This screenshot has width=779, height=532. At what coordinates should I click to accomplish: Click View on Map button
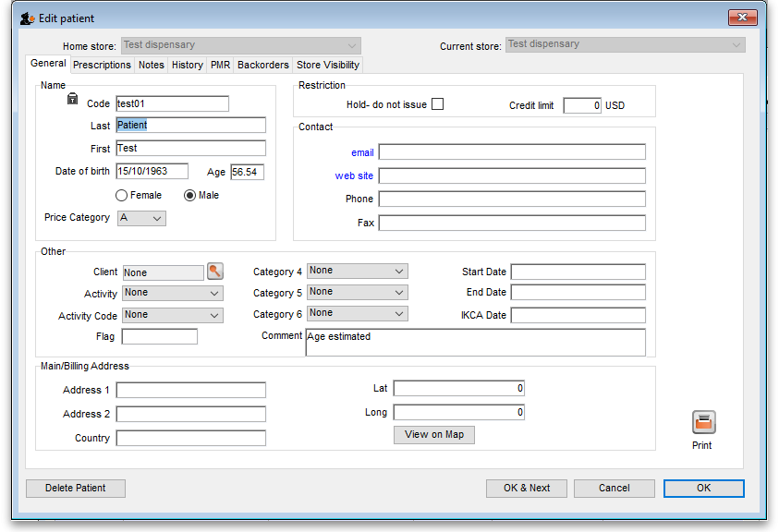(434, 435)
